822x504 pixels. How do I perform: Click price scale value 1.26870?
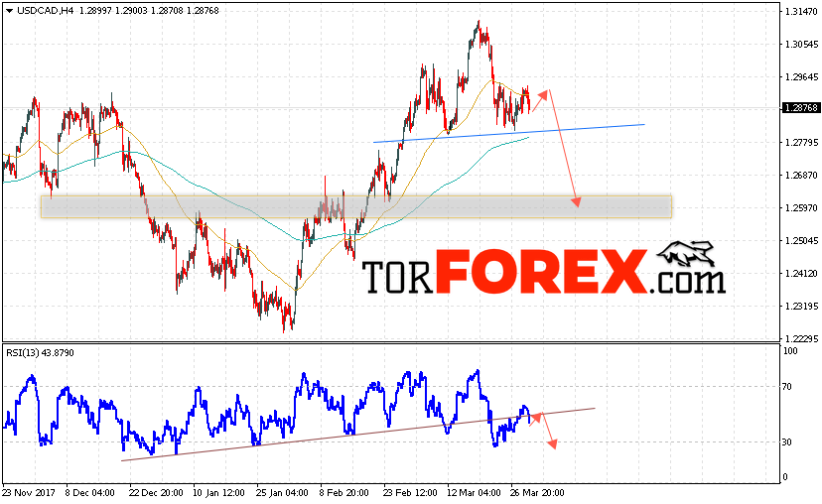pos(801,175)
